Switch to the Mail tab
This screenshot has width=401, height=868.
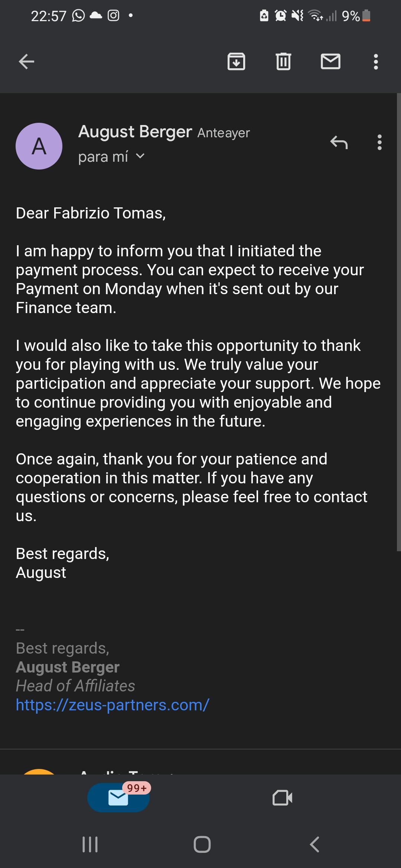pyautogui.click(x=118, y=798)
